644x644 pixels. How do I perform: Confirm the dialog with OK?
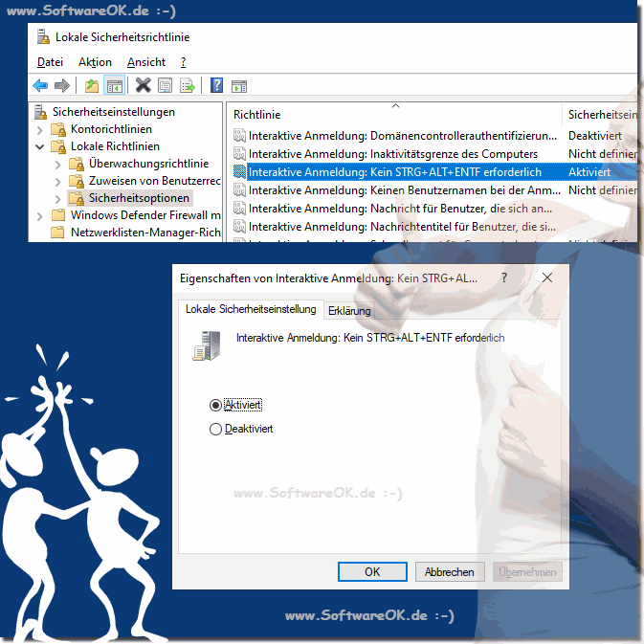[x=372, y=571]
